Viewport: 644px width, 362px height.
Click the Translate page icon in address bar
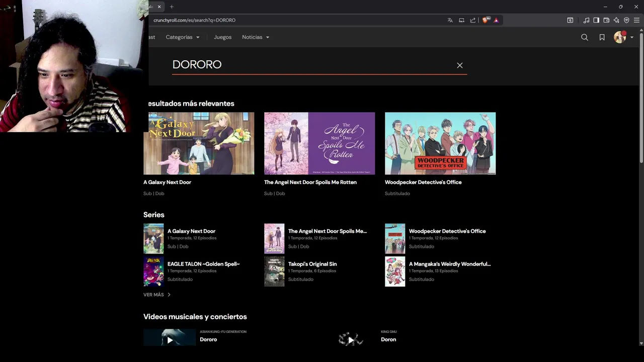(450, 20)
